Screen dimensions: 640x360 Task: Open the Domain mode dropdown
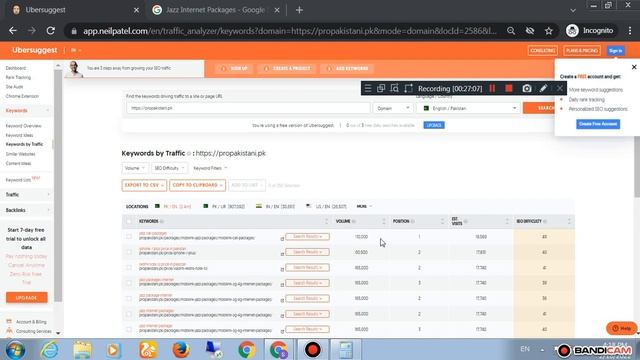[393, 108]
